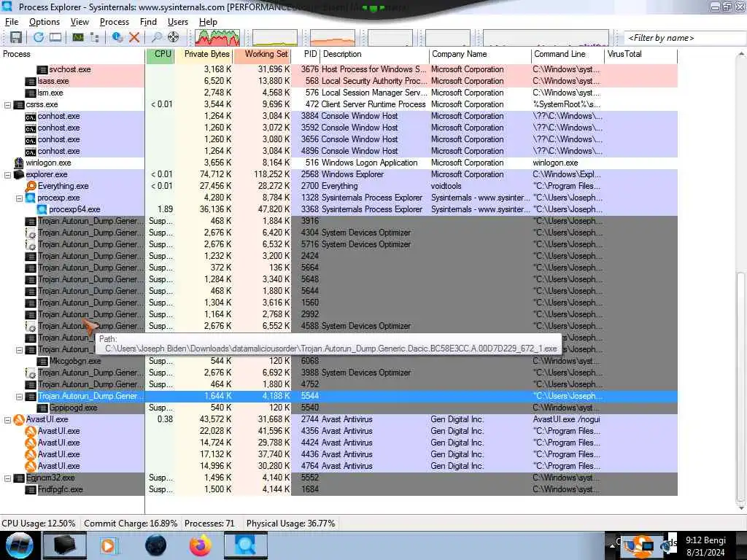Sort by the Description column header
The width and height of the screenshot is (747, 560).
pyautogui.click(x=374, y=54)
